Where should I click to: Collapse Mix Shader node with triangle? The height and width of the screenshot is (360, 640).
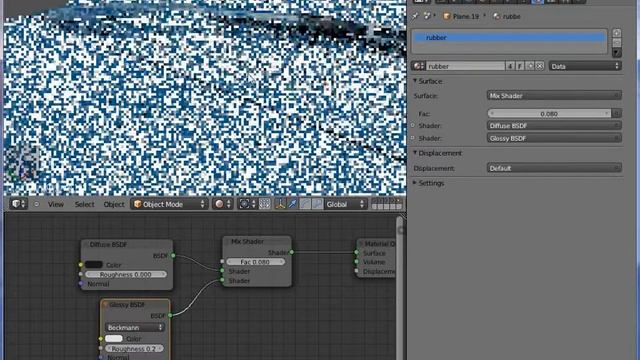click(x=227, y=241)
